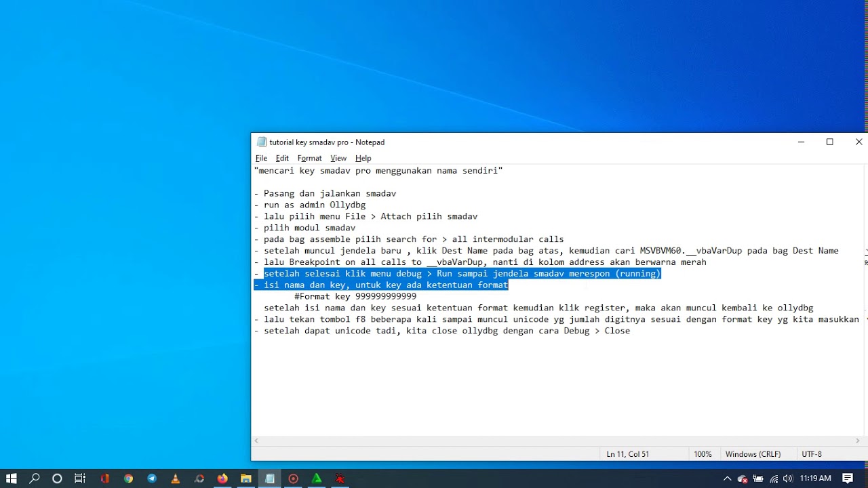Open Notepad File menu
The image size is (868, 488).
[261, 159]
